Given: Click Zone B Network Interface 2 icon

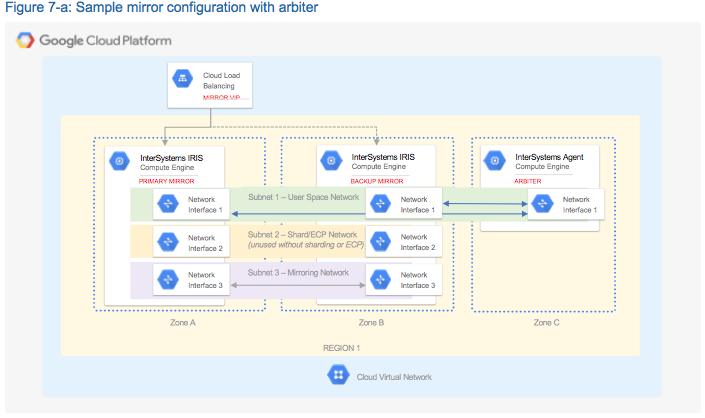Looking at the screenshot, I should click(x=380, y=241).
